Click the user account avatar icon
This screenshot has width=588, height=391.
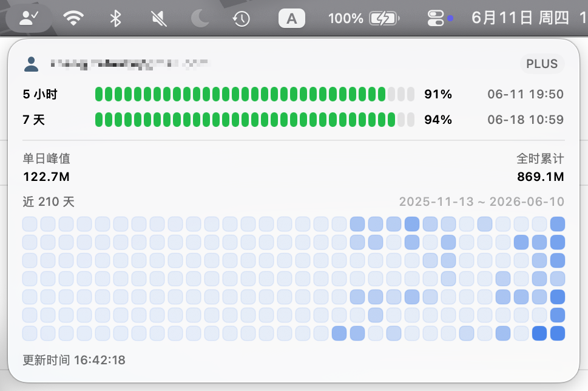tap(31, 64)
